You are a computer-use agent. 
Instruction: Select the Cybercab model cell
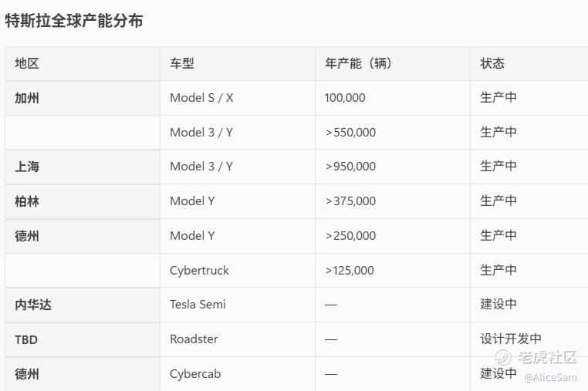click(x=195, y=374)
